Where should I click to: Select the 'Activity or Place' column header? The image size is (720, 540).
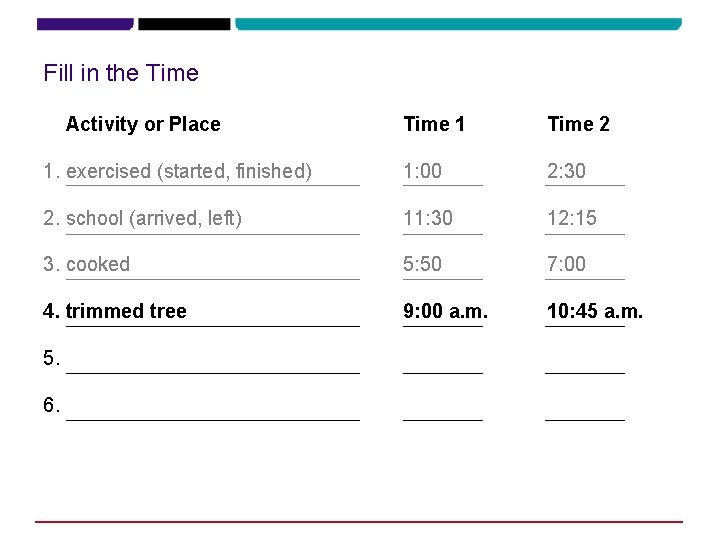[143, 124]
